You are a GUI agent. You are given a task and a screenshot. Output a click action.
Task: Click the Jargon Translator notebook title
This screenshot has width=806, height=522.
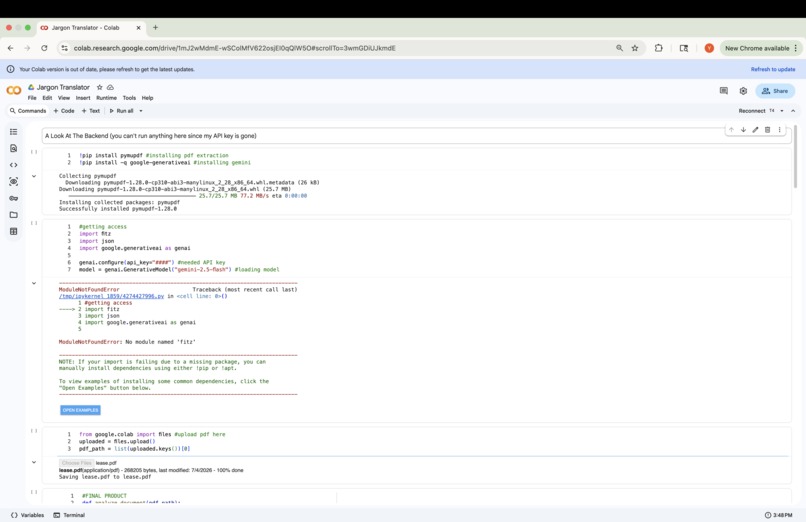63,87
